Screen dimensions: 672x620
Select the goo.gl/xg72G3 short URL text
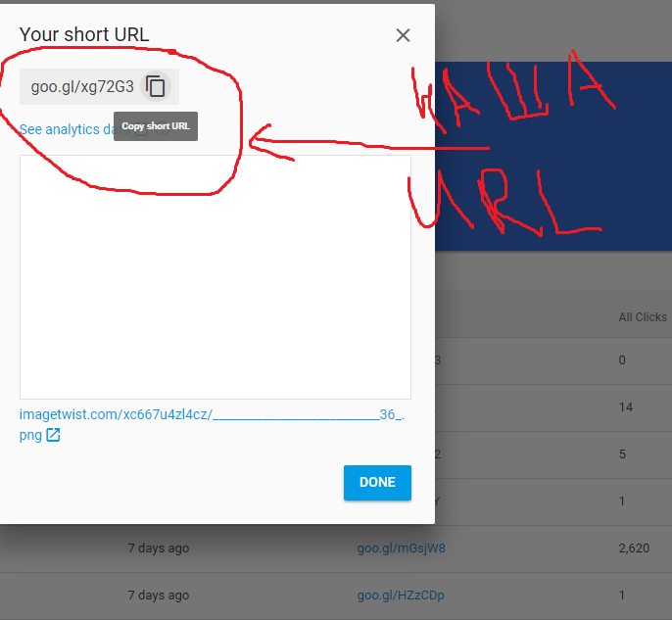coord(82,86)
